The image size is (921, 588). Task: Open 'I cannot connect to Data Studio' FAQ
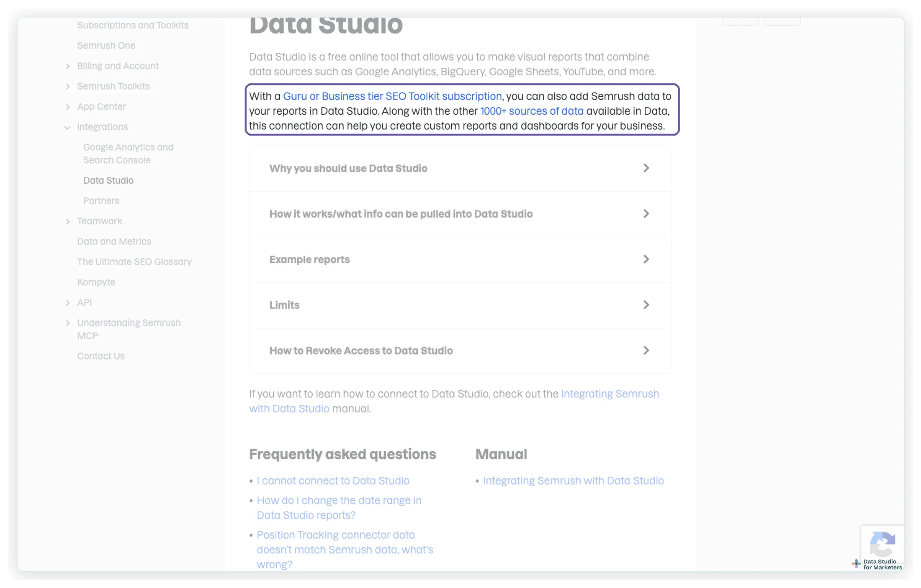(x=333, y=481)
